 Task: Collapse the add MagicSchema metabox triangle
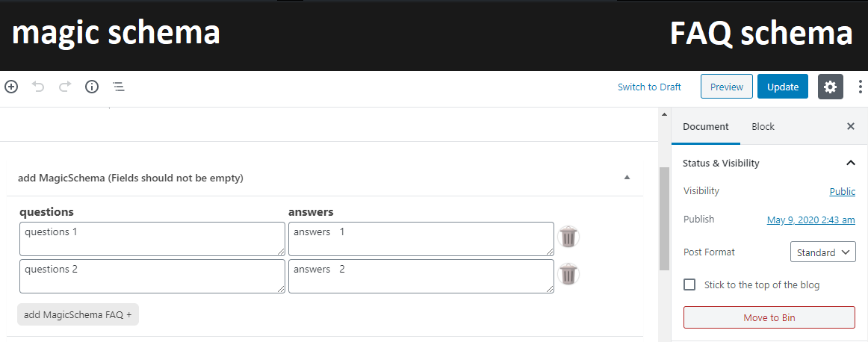[627, 178]
